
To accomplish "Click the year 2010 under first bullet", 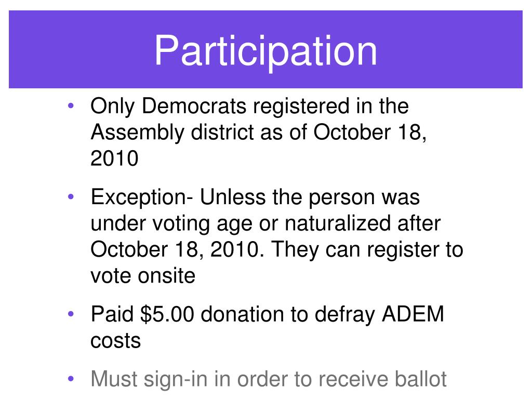I will (x=114, y=158).
